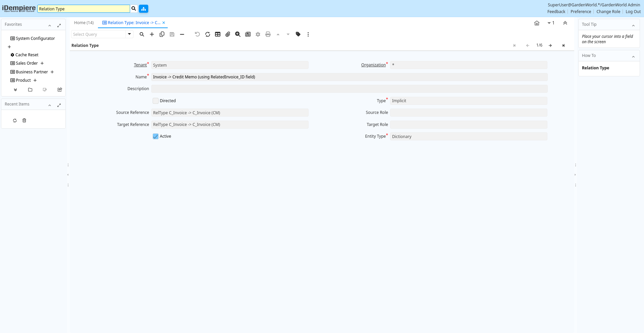The image size is (644, 333).
Task: Click the Refresh toolbar icon
Action: (208, 35)
